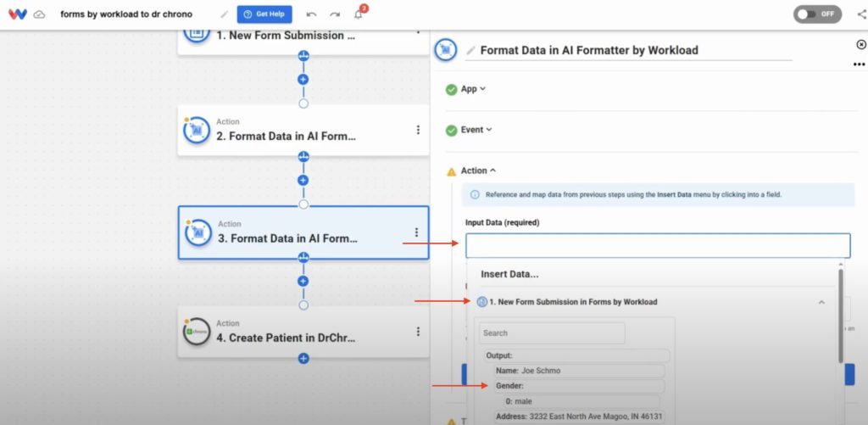The width and height of the screenshot is (868, 425).
Task: Select step 4 Create Patient in DrChrono
Action: pyautogui.click(x=303, y=332)
